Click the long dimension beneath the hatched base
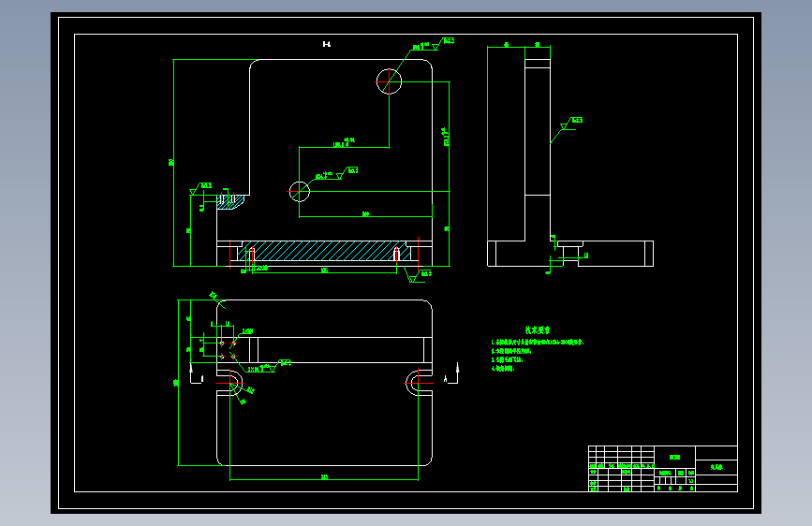Image resolution: width=812 pixels, height=526 pixels. pos(324,270)
